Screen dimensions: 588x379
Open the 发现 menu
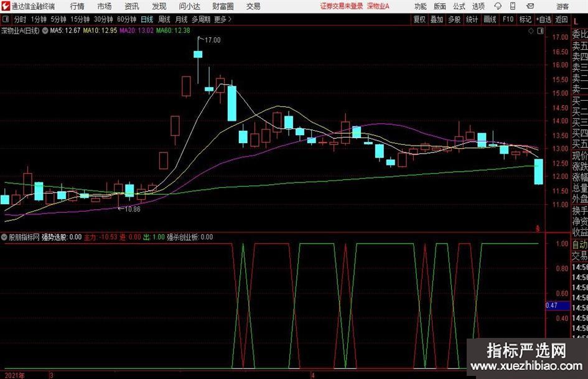159,6
